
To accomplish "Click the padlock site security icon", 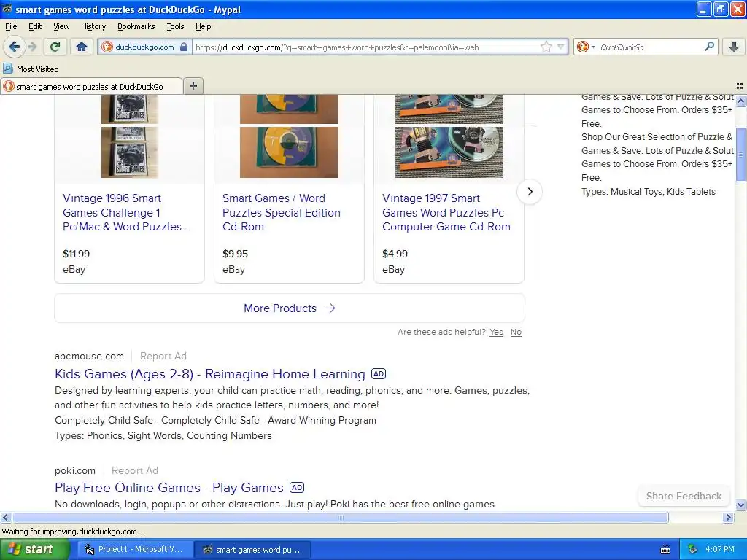I will (183, 47).
